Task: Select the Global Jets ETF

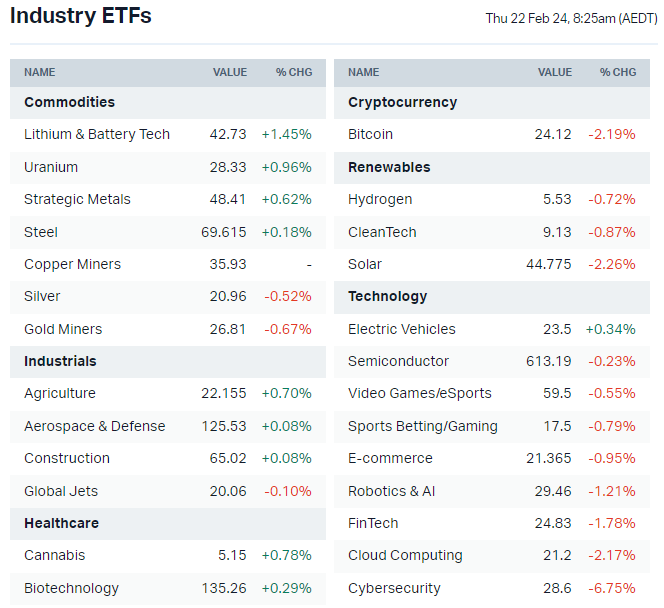Action: point(61,491)
